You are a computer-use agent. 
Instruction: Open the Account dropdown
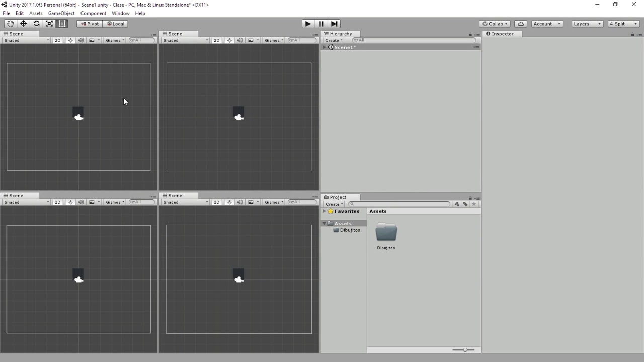point(547,24)
